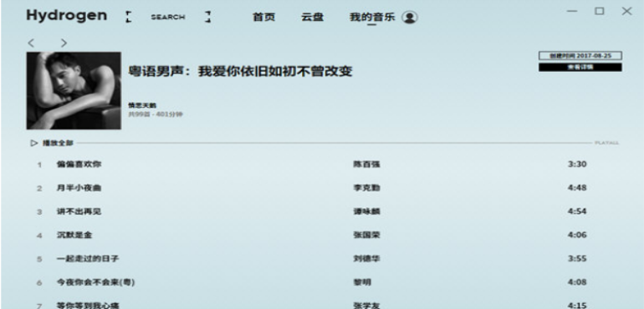Click the Hydrogen logo

pyautogui.click(x=67, y=16)
